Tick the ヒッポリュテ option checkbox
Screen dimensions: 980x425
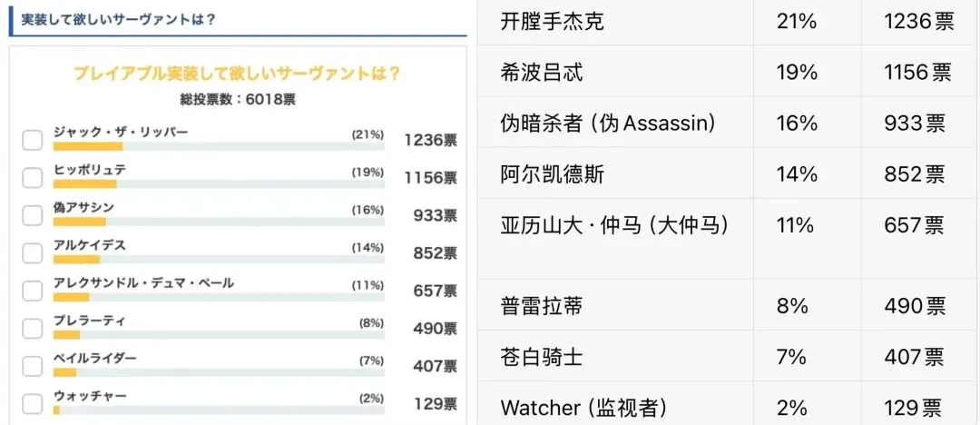[33, 177]
